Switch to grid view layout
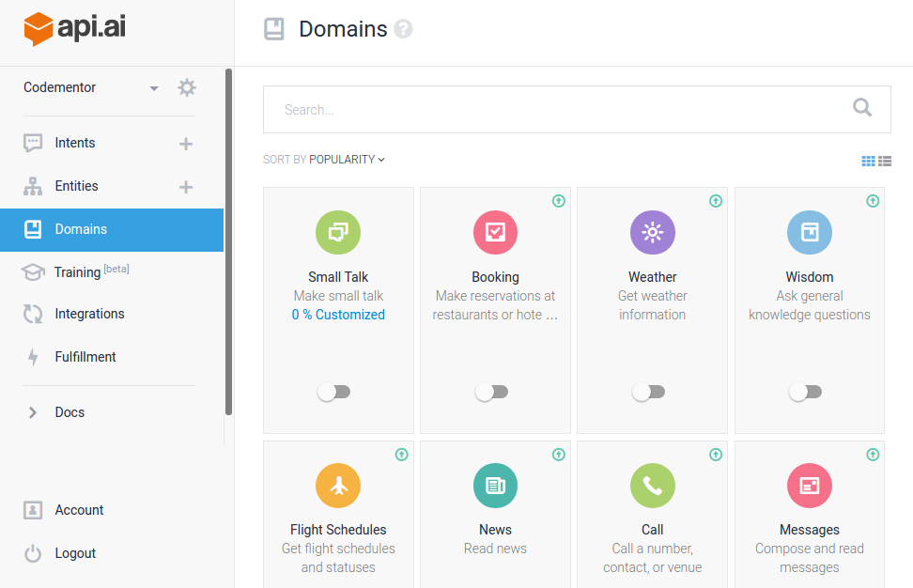Image resolution: width=913 pixels, height=588 pixels. pos(868,162)
